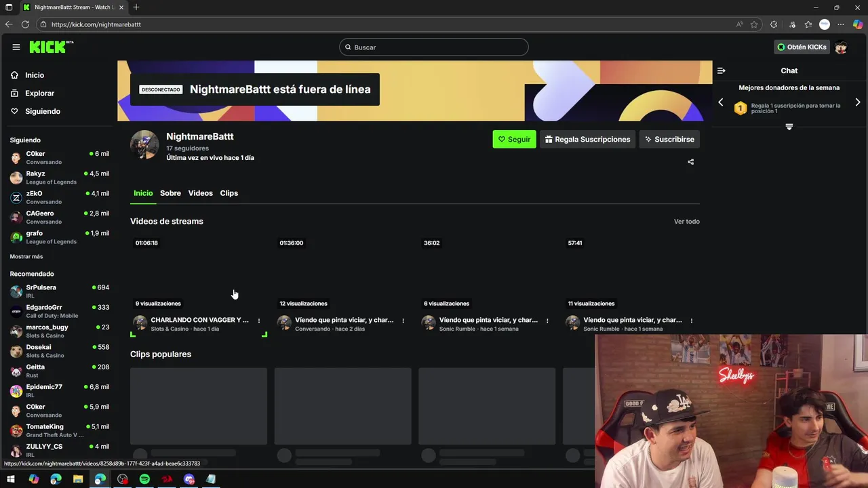Open Edge settings three-dot menu
The image size is (868, 488).
841,24
